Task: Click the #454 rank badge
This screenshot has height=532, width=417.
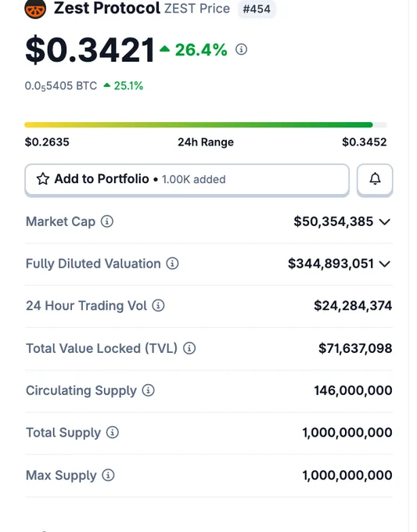Action: (257, 9)
